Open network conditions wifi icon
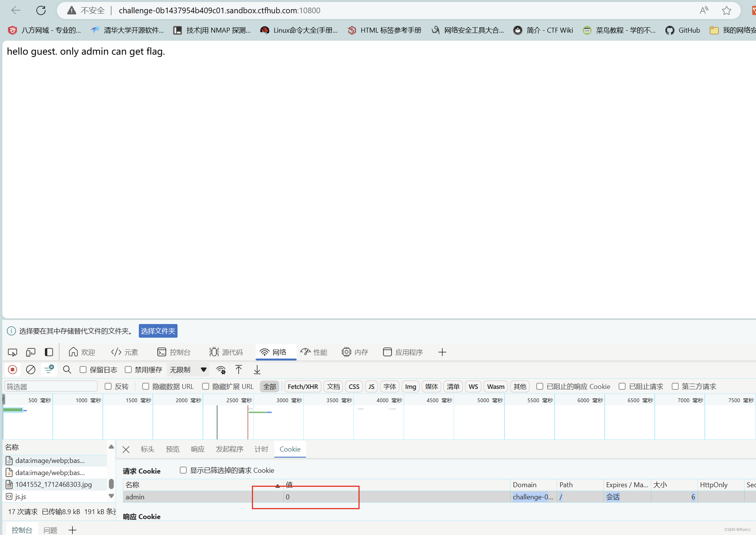The image size is (756, 535). 221,370
